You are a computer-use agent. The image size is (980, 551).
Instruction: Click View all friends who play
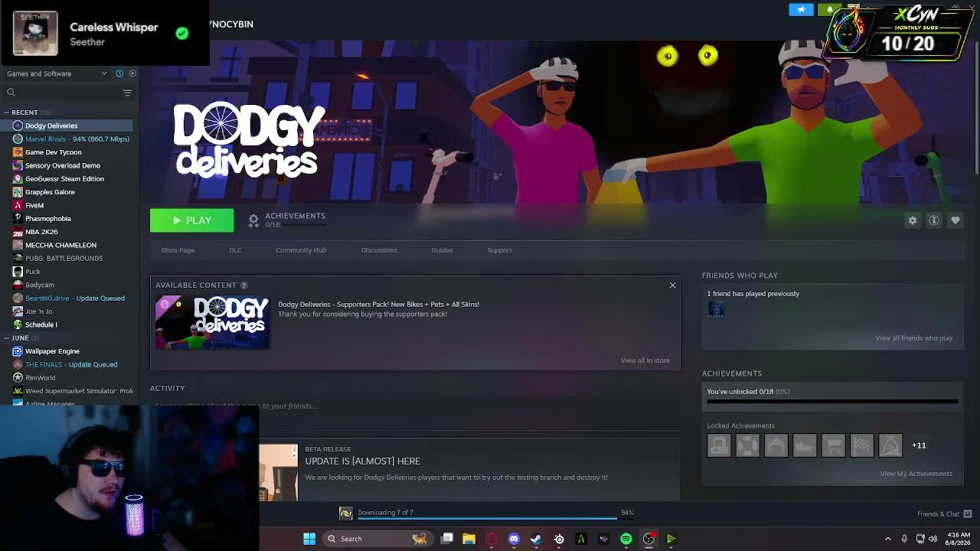[x=913, y=338]
